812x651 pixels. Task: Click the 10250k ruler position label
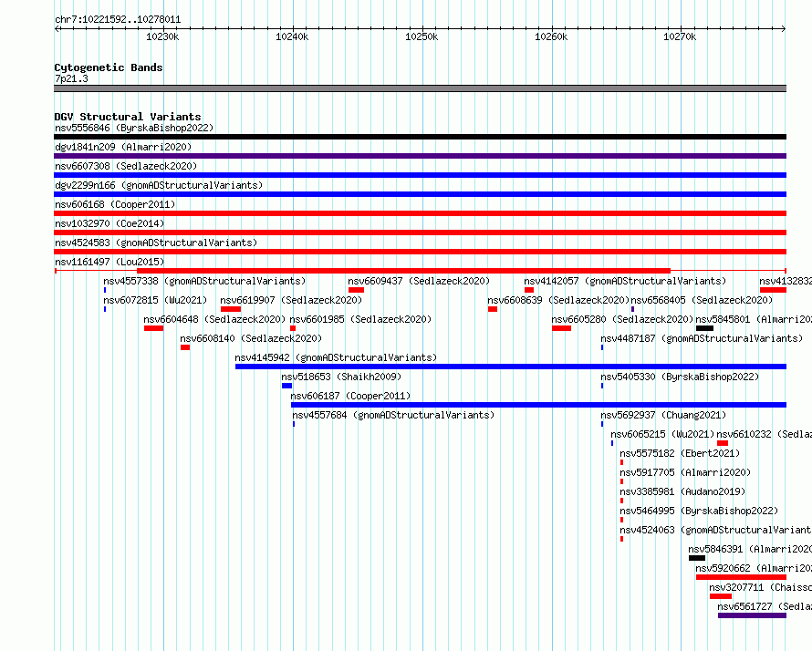coord(422,36)
